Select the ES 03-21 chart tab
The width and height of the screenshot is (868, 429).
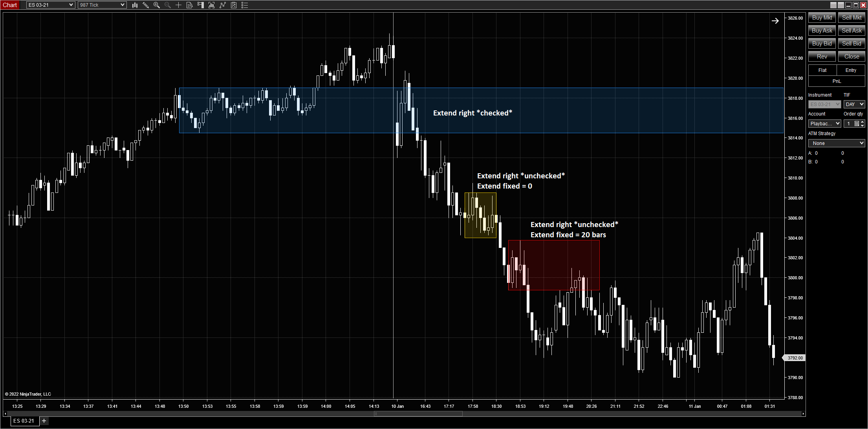24,421
